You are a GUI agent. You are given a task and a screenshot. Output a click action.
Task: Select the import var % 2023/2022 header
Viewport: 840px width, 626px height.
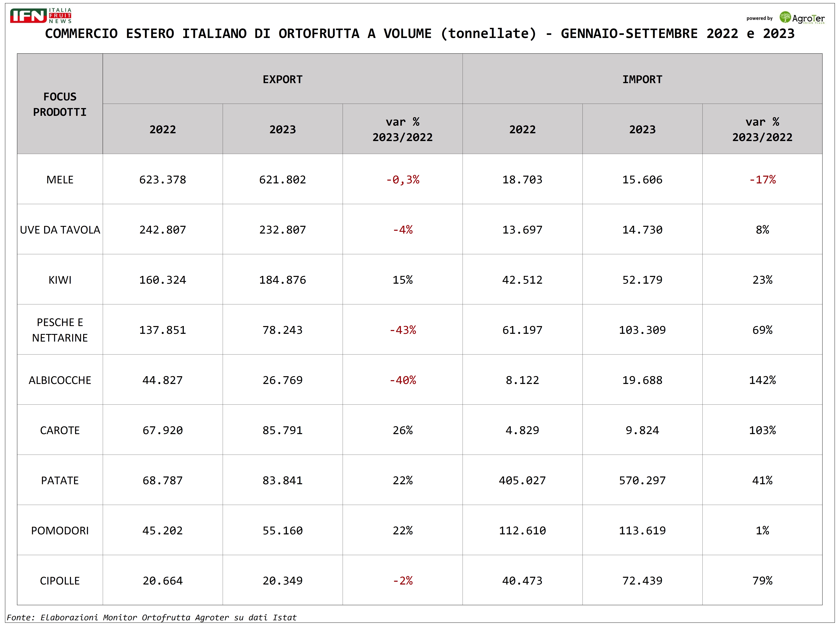click(762, 129)
